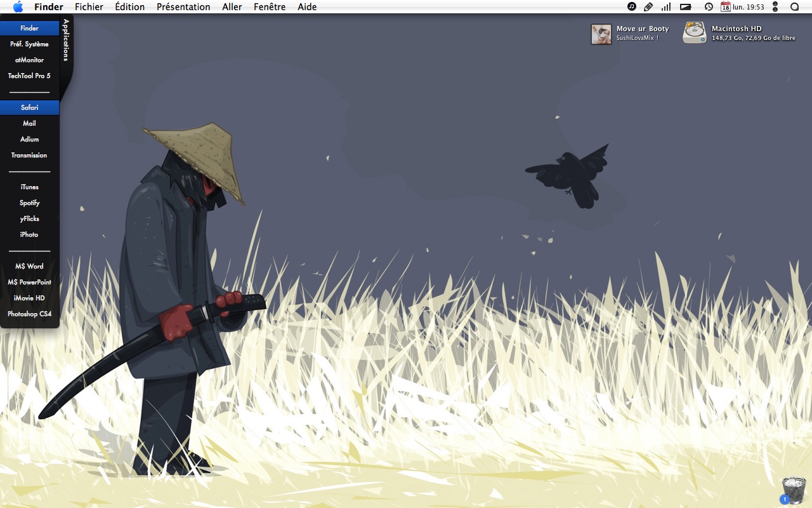This screenshot has width=812, height=508.
Task: Click the battery status icon
Action: point(686,7)
